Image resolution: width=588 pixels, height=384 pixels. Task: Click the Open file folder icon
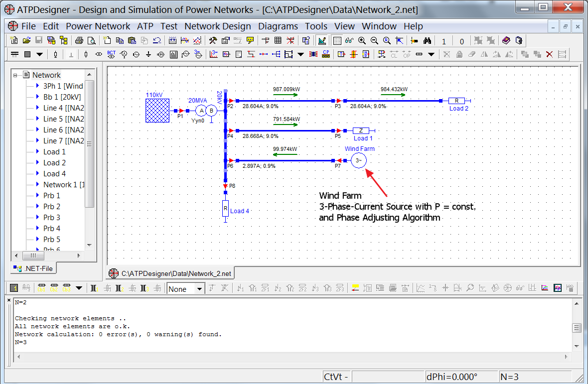[x=26, y=41]
